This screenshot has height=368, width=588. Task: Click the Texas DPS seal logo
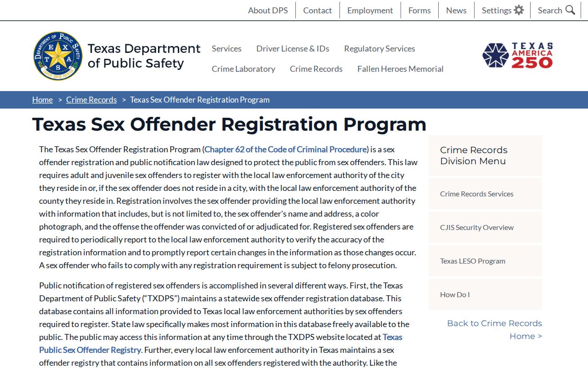coord(58,56)
